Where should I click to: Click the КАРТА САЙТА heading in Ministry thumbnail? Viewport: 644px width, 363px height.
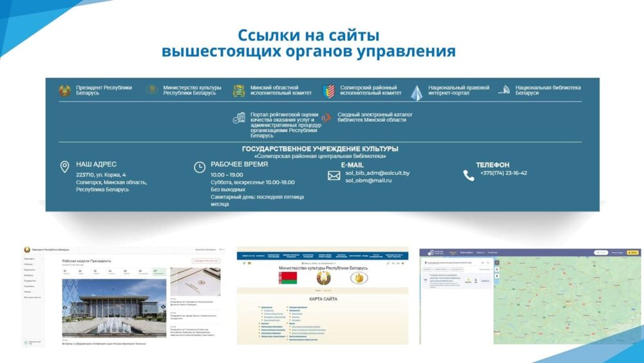pos(323,299)
